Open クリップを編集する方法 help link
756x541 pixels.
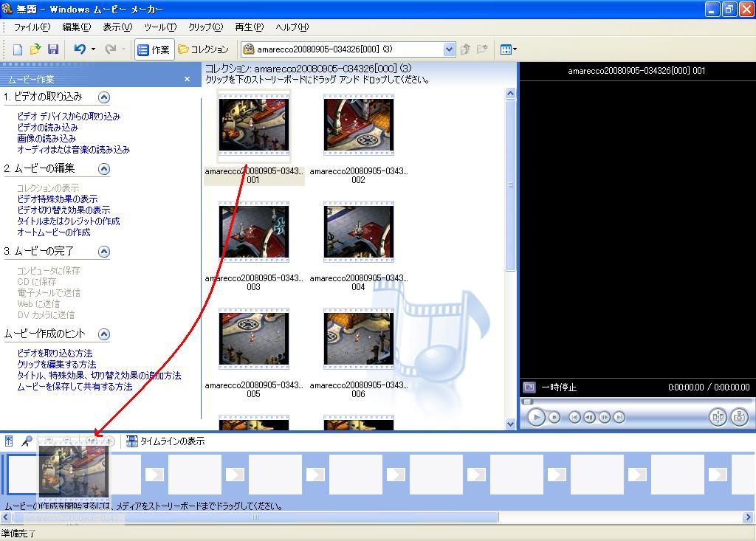pos(56,364)
